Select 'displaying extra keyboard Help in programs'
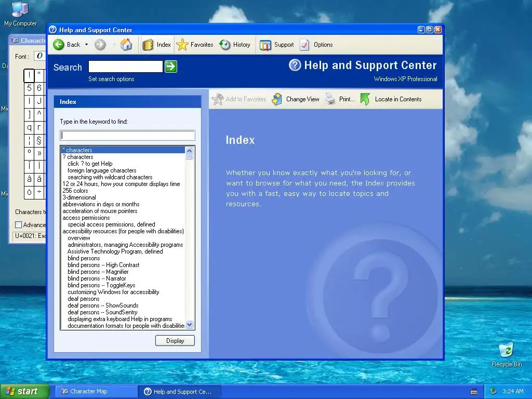 [123, 319]
